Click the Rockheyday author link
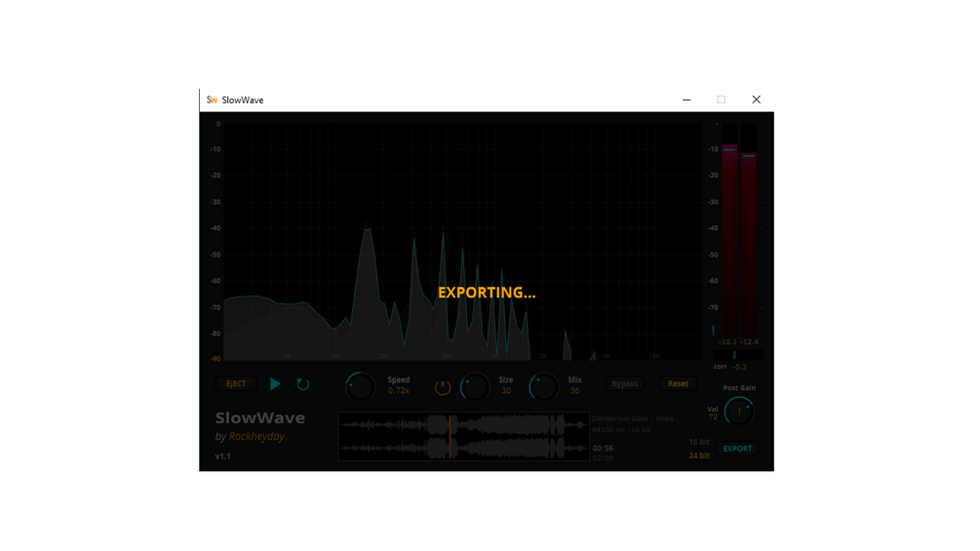This screenshot has width=980, height=551. pos(256,436)
